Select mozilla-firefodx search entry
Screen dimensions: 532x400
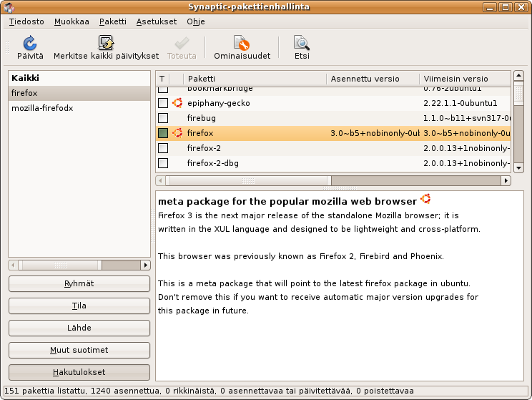click(79, 108)
